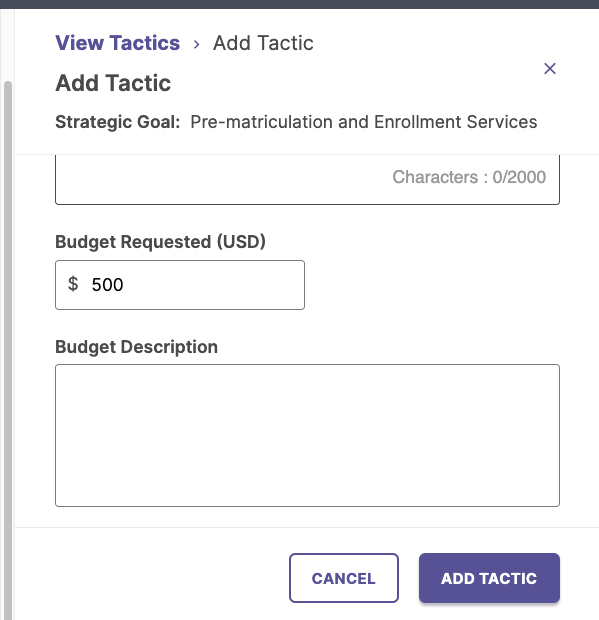The image size is (599, 620).
Task: Close the Add Tactic panel with X
Action: (550, 68)
